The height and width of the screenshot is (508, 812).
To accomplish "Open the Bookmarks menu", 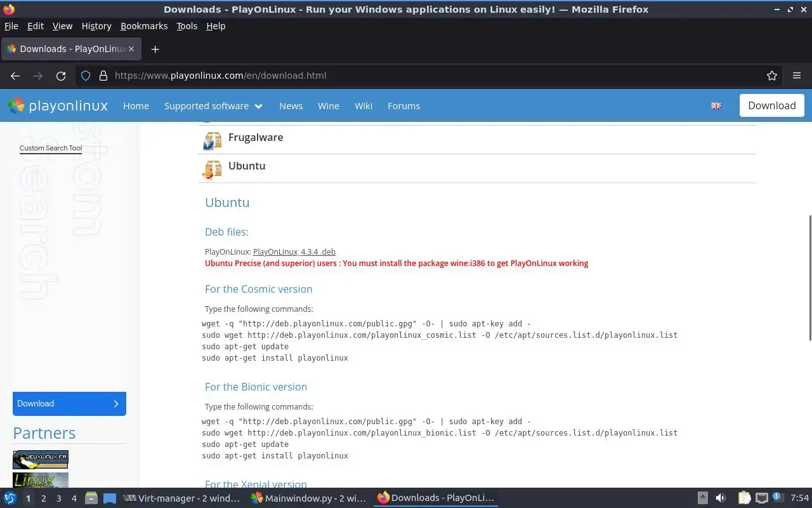I will pos(144,26).
